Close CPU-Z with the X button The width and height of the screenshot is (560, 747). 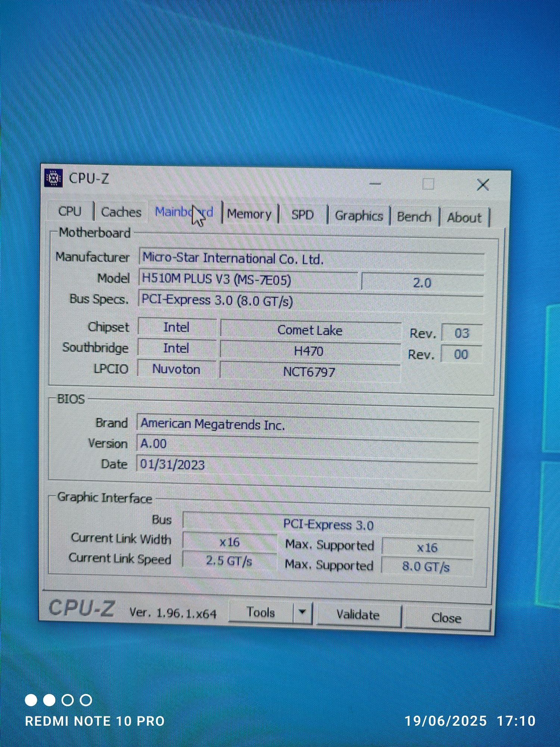tap(483, 184)
